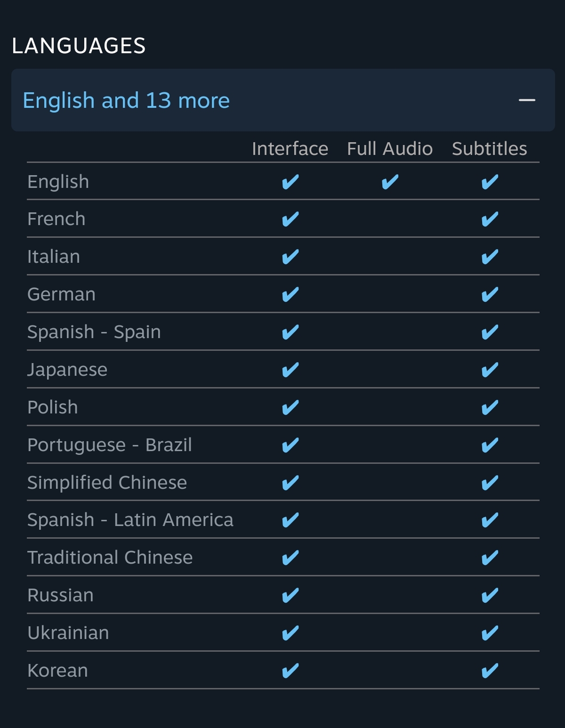Click German Interface checkmark
The height and width of the screenshot is (728, 565).
coord(290,294)
